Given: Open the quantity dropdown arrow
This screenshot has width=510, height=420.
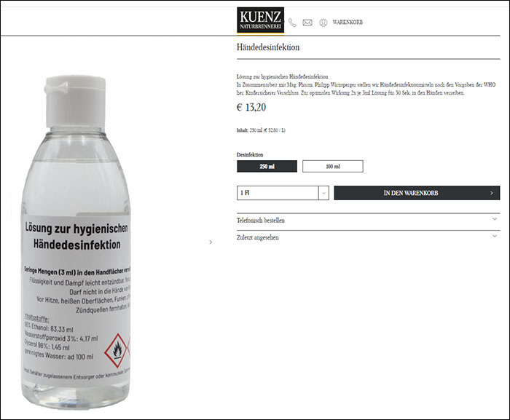Looking at the screenshot, I should click(323, 193).
